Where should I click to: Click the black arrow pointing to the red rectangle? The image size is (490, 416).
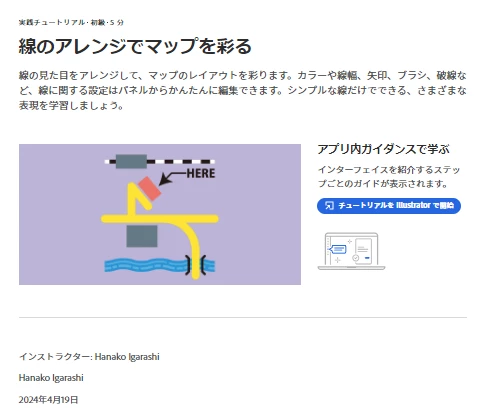pos(172,177)
